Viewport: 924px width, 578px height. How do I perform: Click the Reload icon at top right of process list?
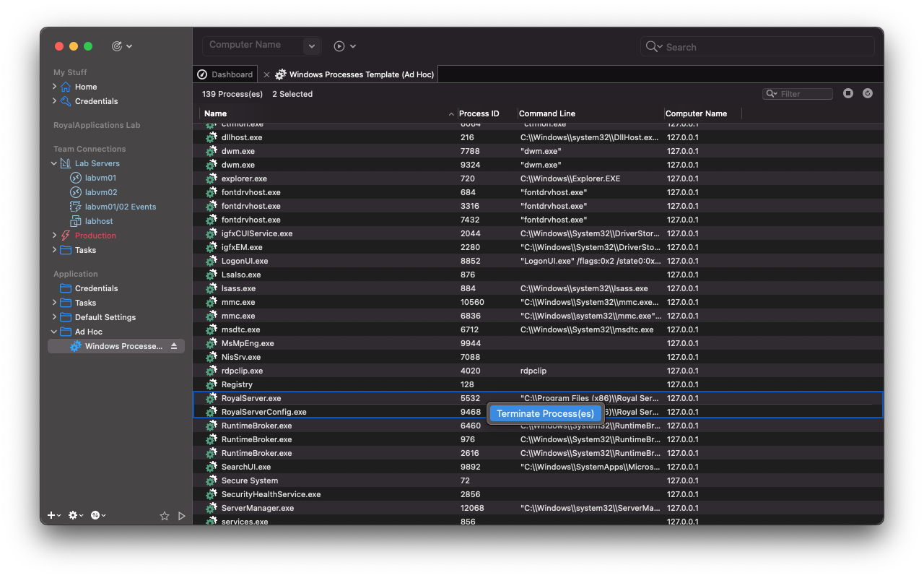tap(868, 93)
